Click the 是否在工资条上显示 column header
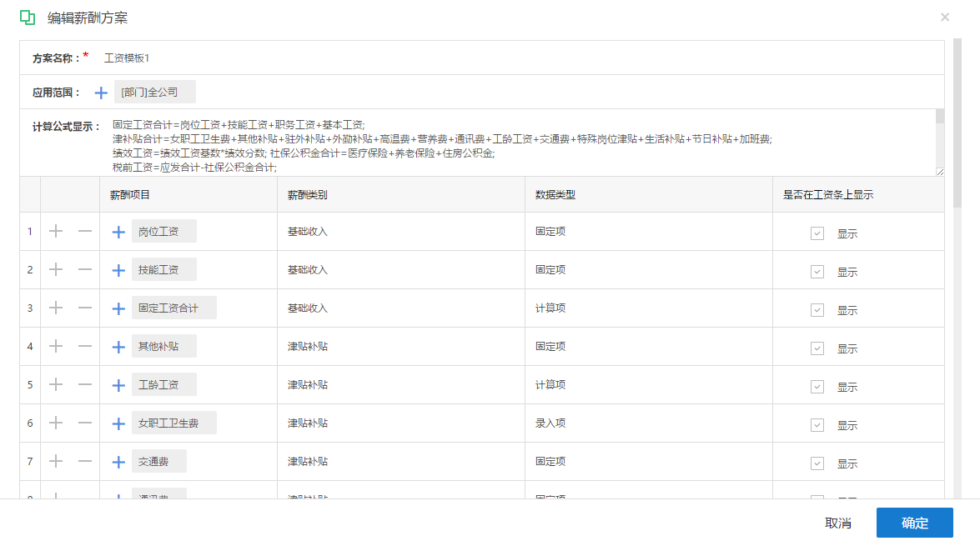Image resolution: width=980 pixels, height=546 pixels. point(828,195)
